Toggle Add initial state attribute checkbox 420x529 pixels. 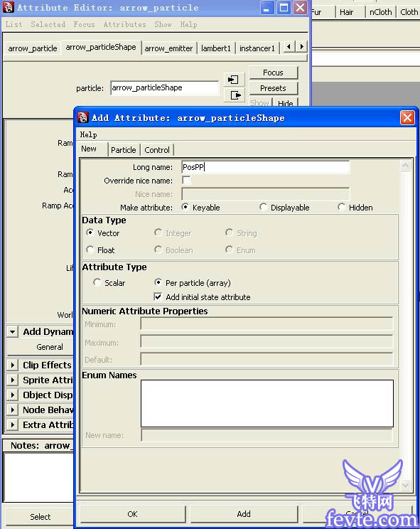click(158, 296)
